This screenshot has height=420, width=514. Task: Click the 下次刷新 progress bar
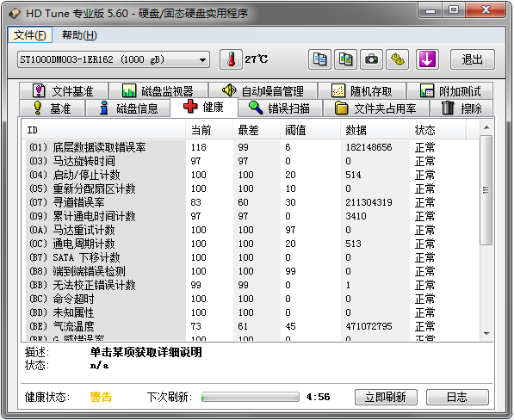click(x=251, y=397)
